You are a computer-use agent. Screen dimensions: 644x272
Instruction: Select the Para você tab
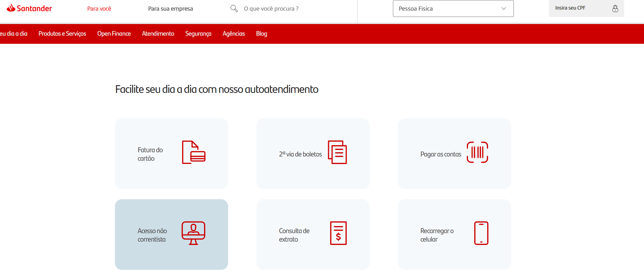tap(99, 8)
